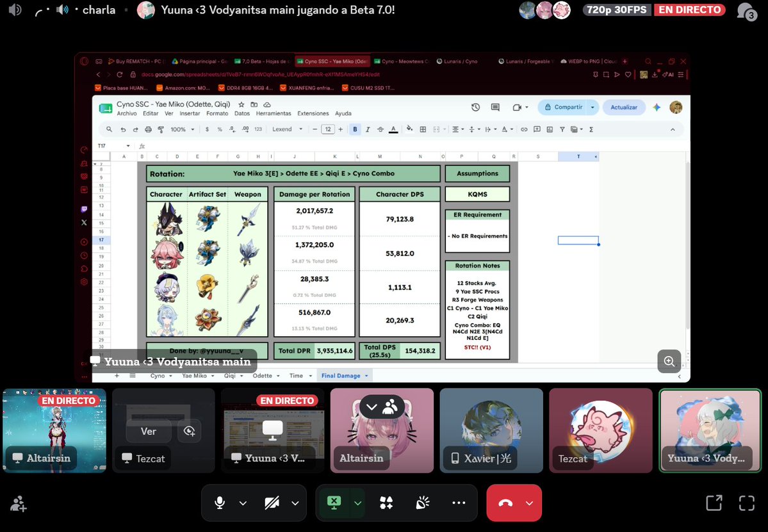Increase font size with plus button
Screen dimensions: 768x532
pos(340,129)
